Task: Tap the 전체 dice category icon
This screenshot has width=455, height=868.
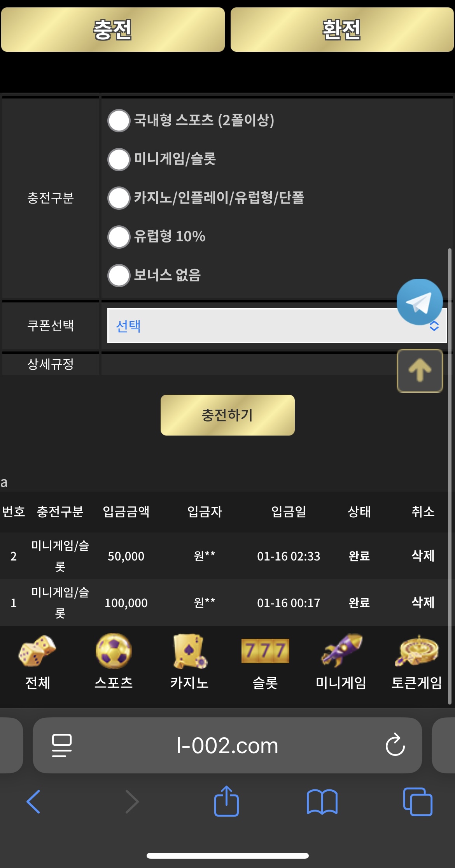Action: click(38, 652)
